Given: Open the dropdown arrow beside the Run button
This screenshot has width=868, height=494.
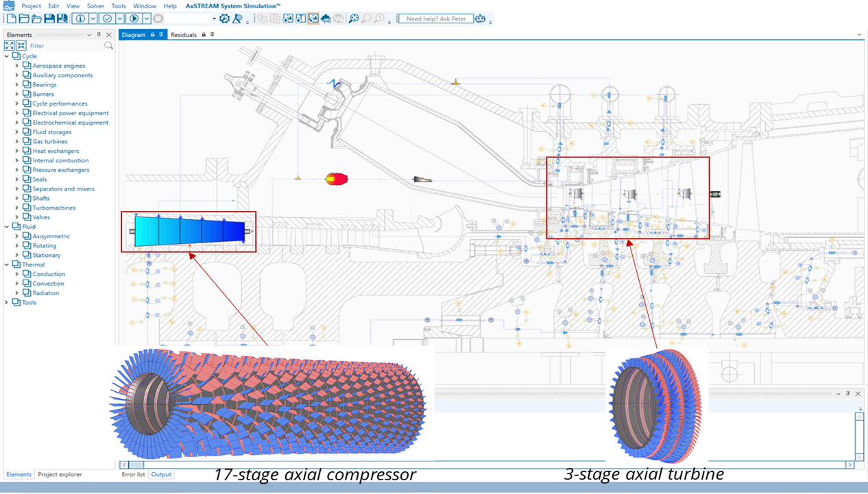Looking at the screenshot, I should (x=147, y=18).
